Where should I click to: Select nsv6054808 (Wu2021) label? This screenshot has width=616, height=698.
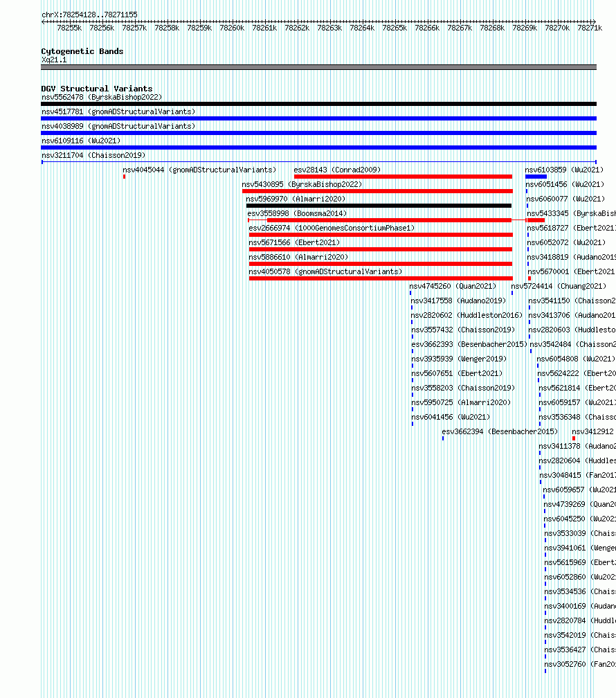576,359
